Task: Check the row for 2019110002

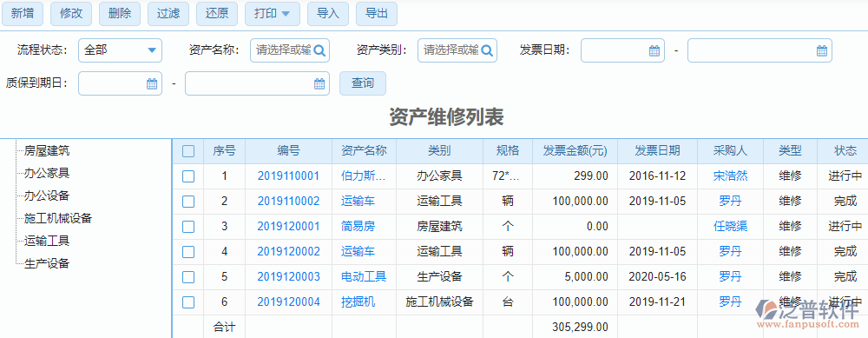Action: [188, 201]
